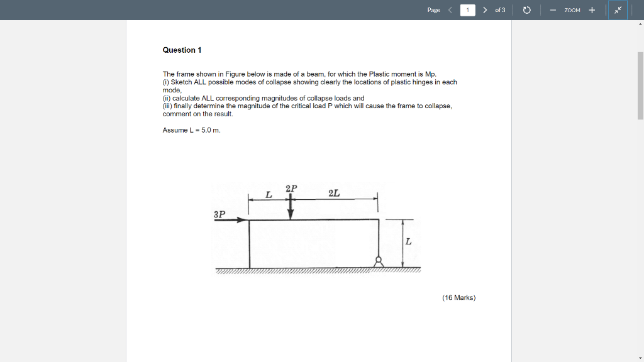Click the line beginning '(iii) finally determine the magnitude'
644x362 pixels.
[307, 106]
